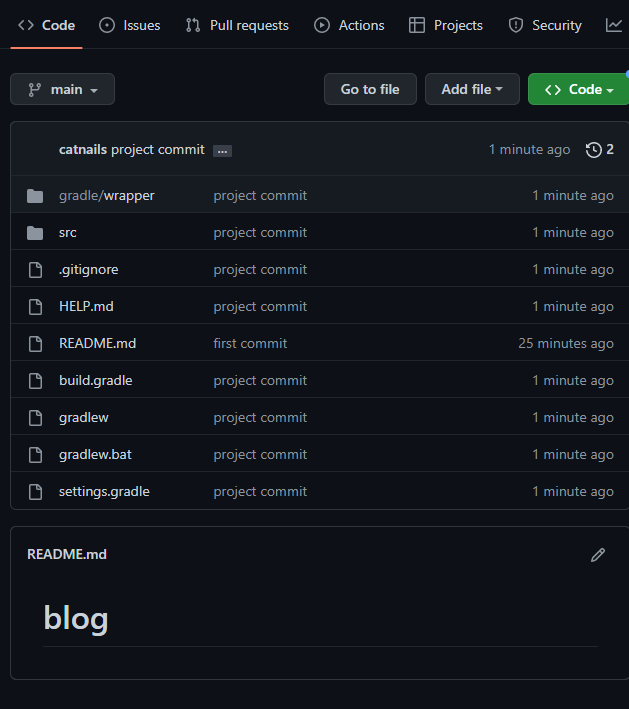Go to the Actions tab

pos(349,25)
